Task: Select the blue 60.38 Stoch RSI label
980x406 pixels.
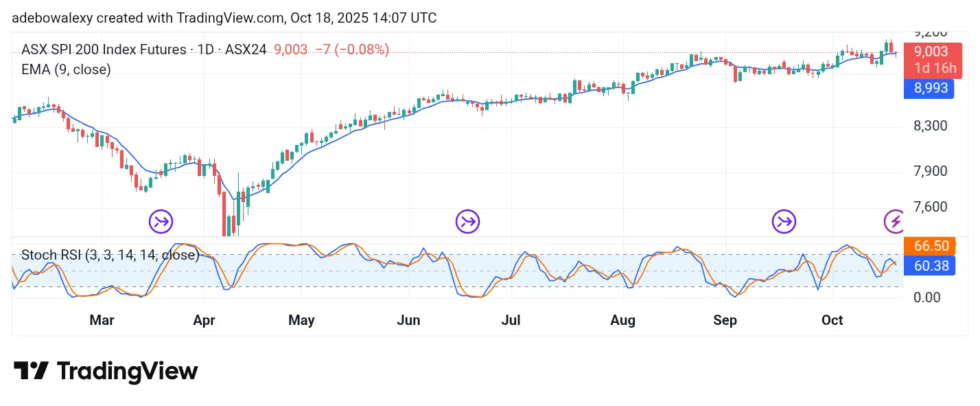Action: coord(928,265)
